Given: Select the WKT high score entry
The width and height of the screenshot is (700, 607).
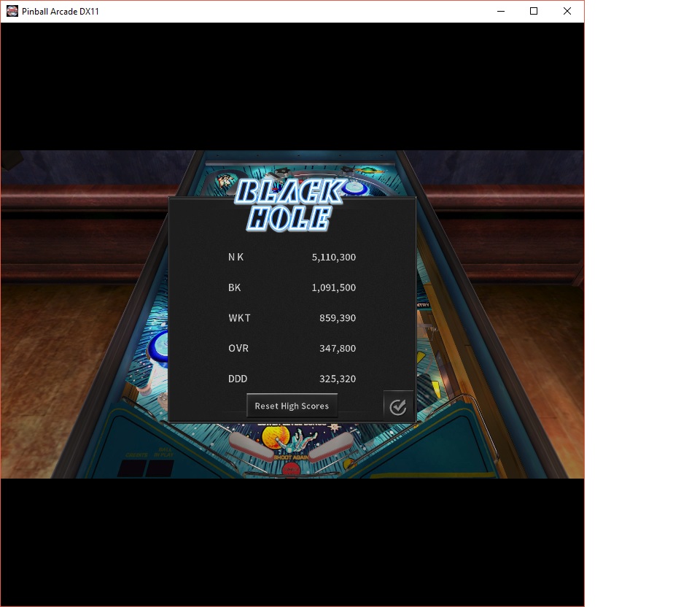Looking at the screenshot, I should [x=238, y=318].
